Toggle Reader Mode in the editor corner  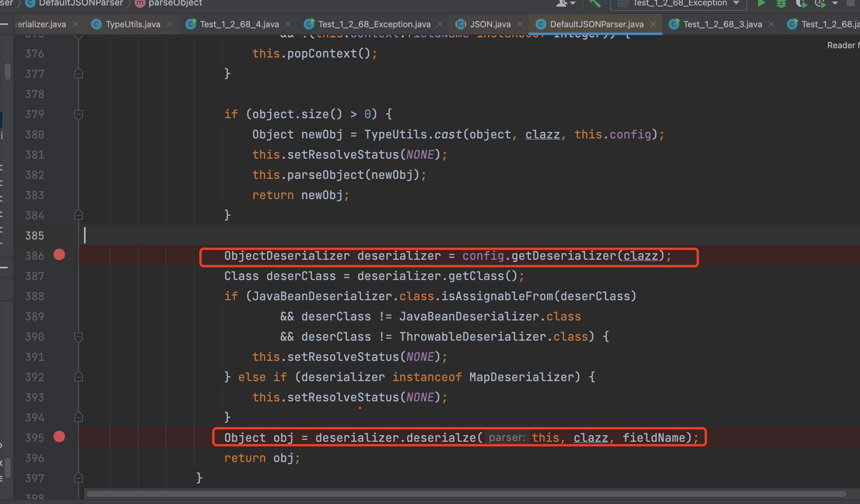click(842, 45)
